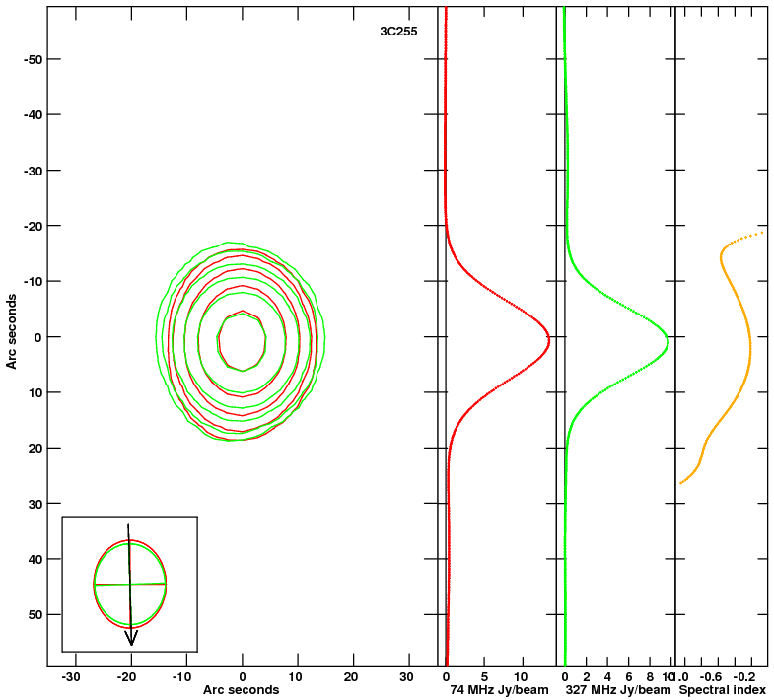Click the beam ellipse in the inset box
Image resolution: width=774 pixels, height=700 pixels.
point(130,584)
